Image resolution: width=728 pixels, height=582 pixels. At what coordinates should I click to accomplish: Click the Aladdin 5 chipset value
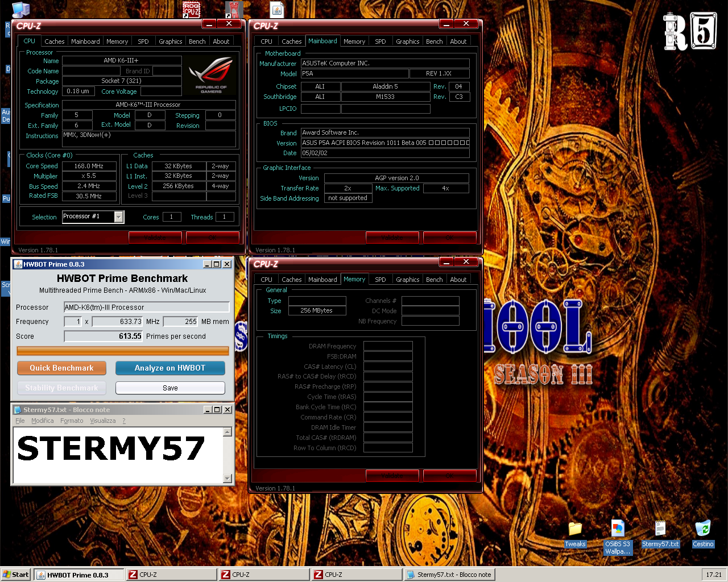click(x=386, y=87)
